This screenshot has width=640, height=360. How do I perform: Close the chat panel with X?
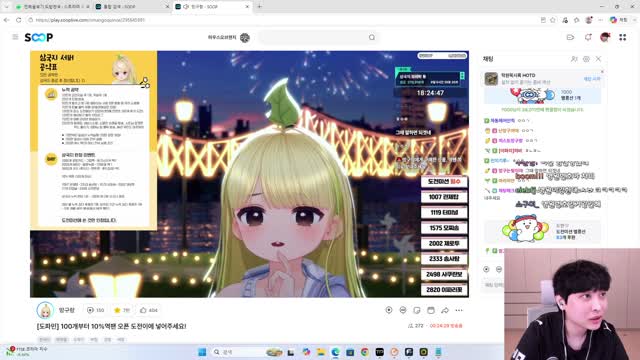[598, 59]
